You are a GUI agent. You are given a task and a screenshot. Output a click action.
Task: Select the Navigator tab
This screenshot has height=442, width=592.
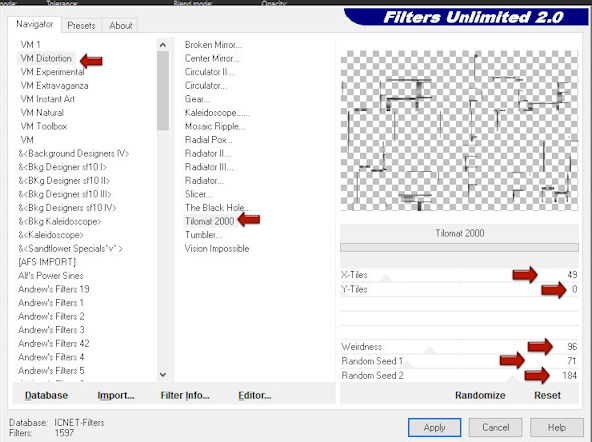pos(34,24)
